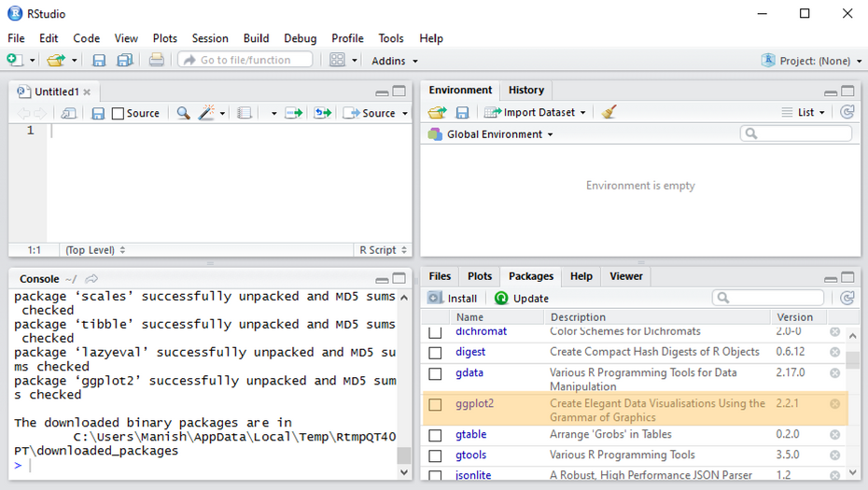Click the remove ggplot2 package icon
The image size is (868, 490).
[x=834, y=404]
